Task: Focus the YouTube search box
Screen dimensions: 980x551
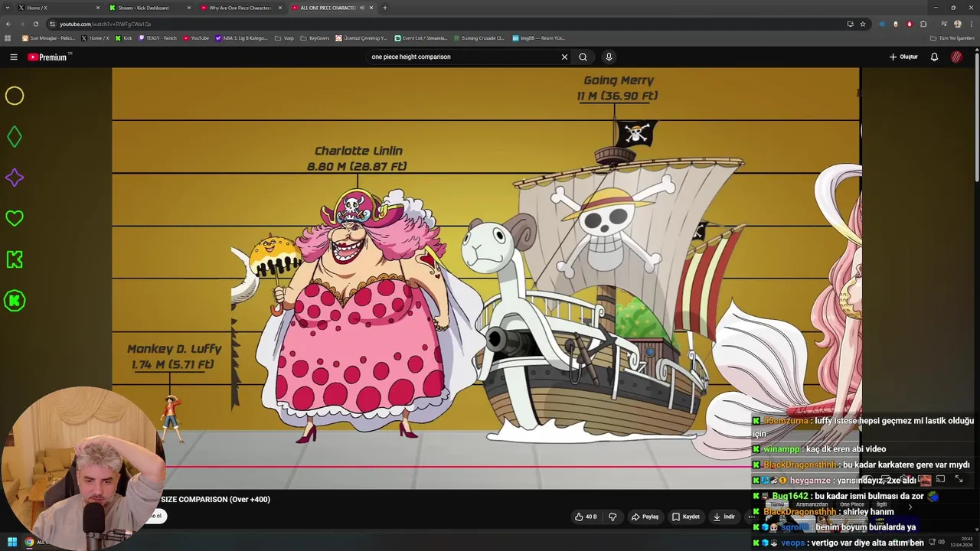Action: click(x=463, y=57)
